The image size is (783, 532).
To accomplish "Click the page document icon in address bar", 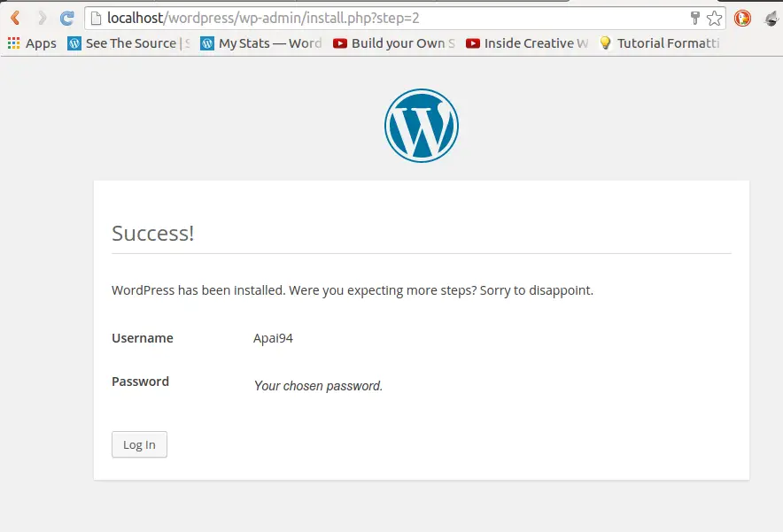I will click(x=97, y=18).
